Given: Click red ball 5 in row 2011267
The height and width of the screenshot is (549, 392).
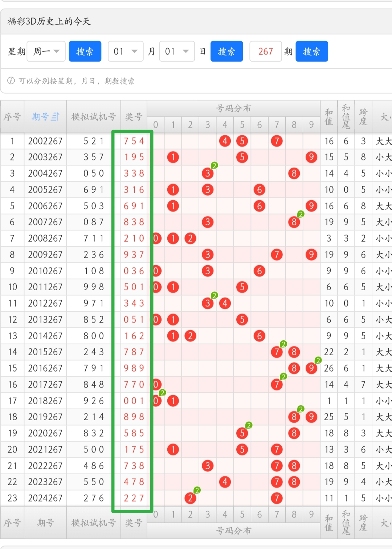Looking at the screenshot, I should coord(242,287).
